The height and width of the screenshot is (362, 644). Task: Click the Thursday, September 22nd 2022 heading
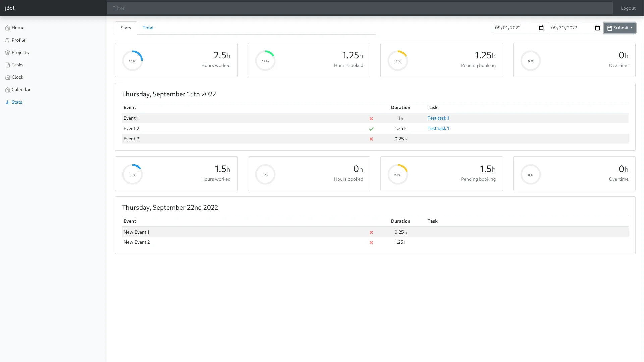point(170,207)
